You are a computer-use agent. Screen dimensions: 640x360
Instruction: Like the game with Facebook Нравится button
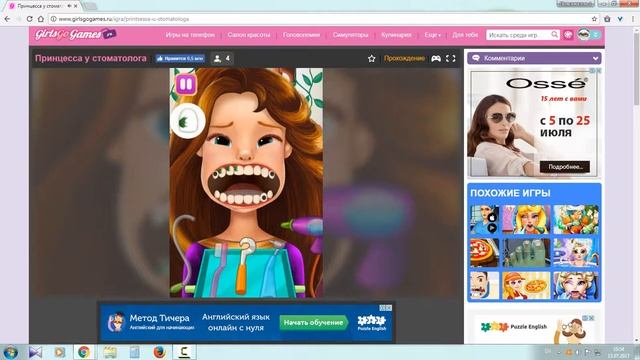point(180,58)
